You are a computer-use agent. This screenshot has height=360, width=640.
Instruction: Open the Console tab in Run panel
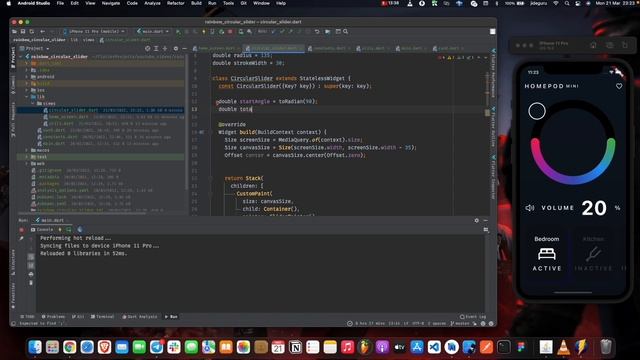[x=42, y=230]
